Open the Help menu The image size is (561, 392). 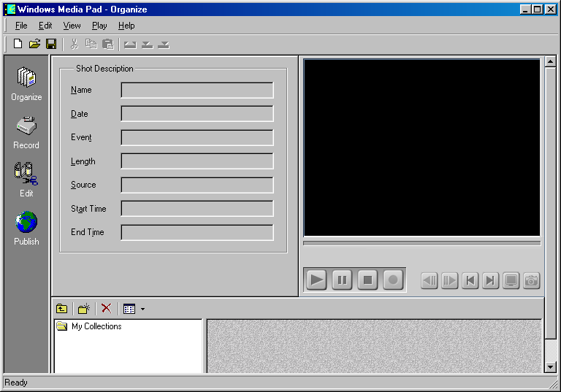126,26
